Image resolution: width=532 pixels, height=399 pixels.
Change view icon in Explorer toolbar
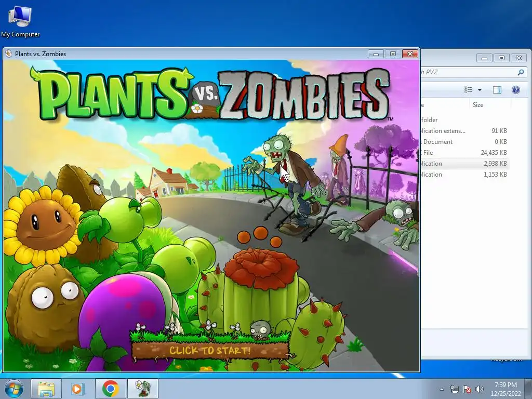[469, 89]
